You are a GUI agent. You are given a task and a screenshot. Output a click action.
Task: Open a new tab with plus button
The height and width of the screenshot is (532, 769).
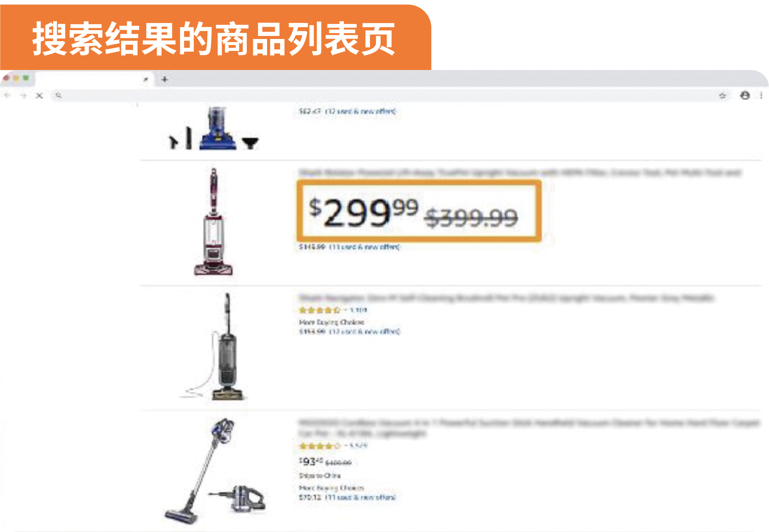click(164, 79)
